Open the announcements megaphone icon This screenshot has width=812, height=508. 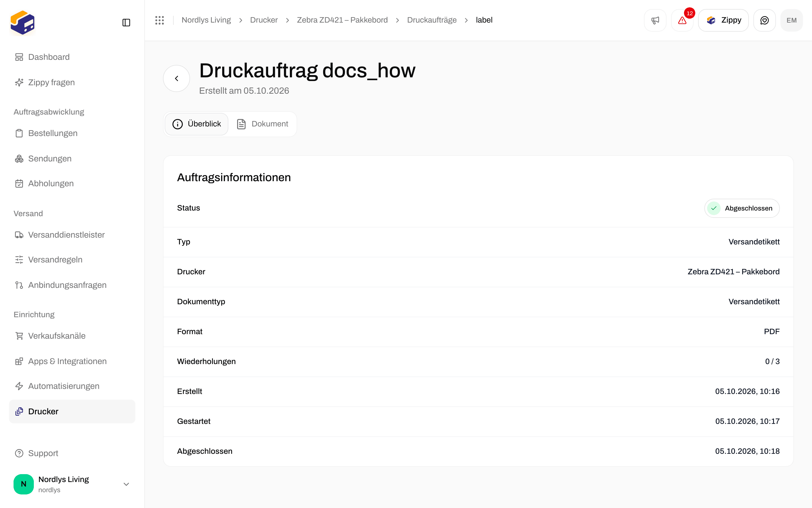point(655,20)
